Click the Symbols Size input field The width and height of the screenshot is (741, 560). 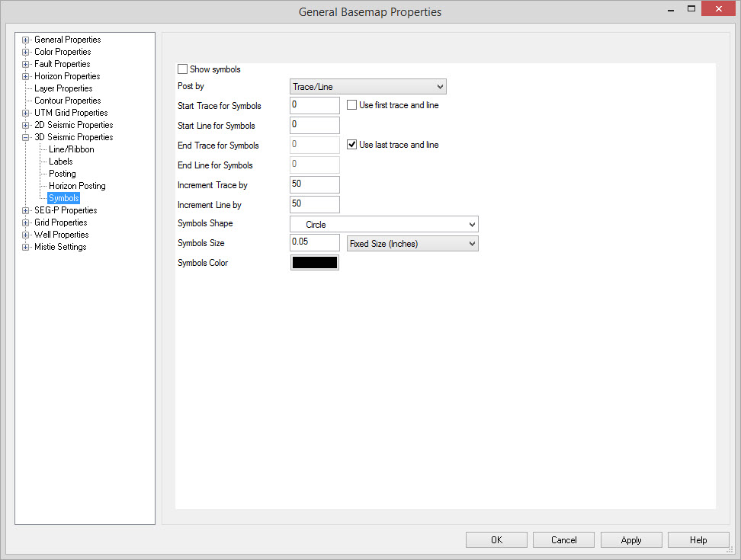coord(314,242)
